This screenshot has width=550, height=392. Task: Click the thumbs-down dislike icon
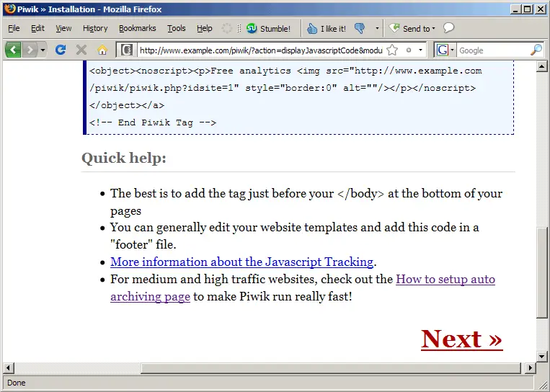[x=360, y=29]
